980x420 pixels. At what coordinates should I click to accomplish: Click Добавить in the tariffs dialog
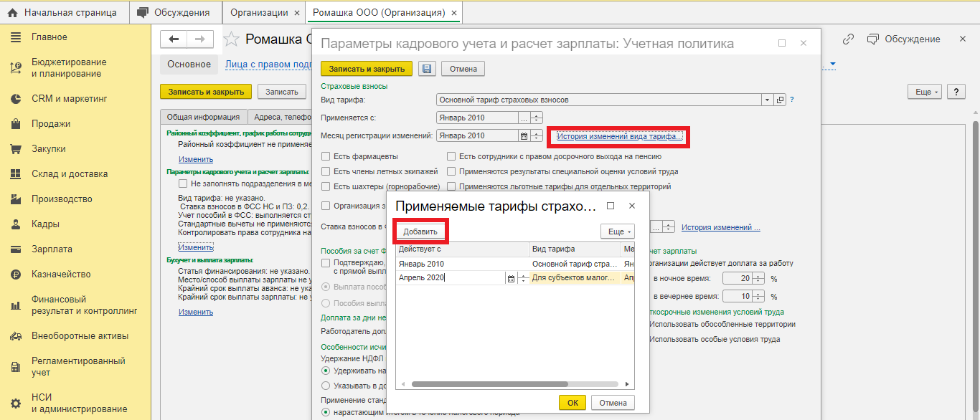[x=420, y=232]
